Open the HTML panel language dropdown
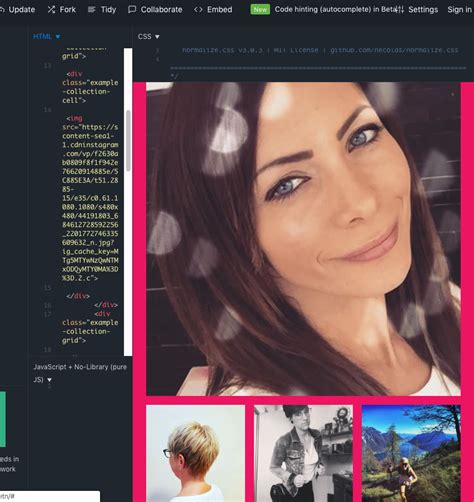Screen dimensions: 474x502 pyautogui.click(x=46, y=36)
